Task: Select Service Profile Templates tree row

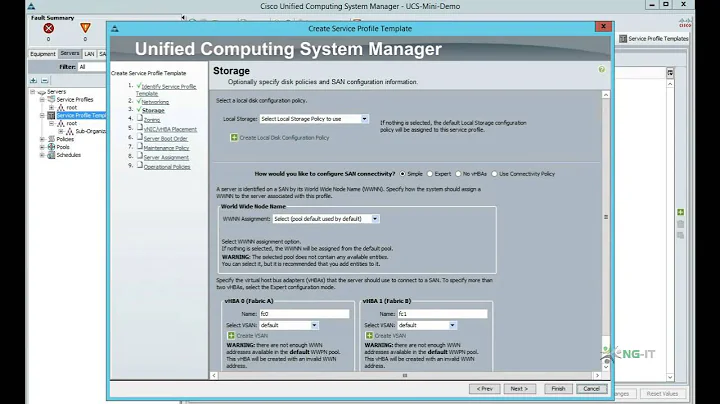Action: 81,115
